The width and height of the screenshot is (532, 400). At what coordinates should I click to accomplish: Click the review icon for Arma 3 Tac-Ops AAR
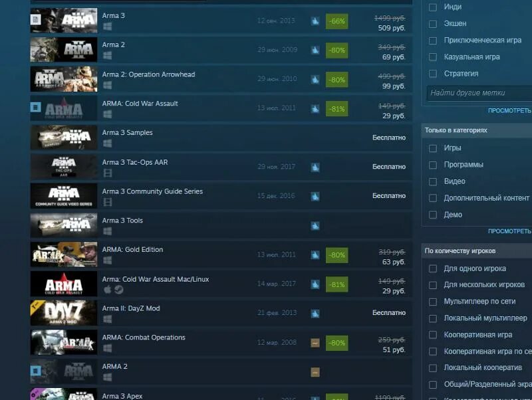[x=315, y=167]
